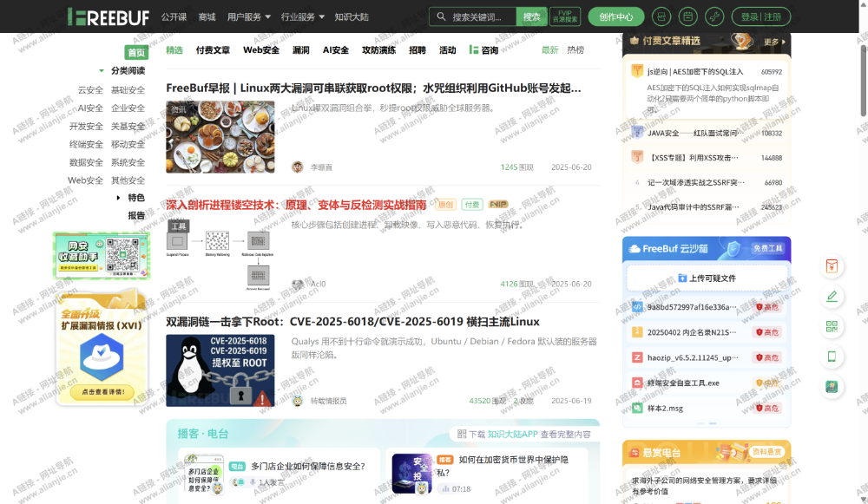Open the 公开课 menu item
Screen dimensions: 868x504
tap(174, 17)
